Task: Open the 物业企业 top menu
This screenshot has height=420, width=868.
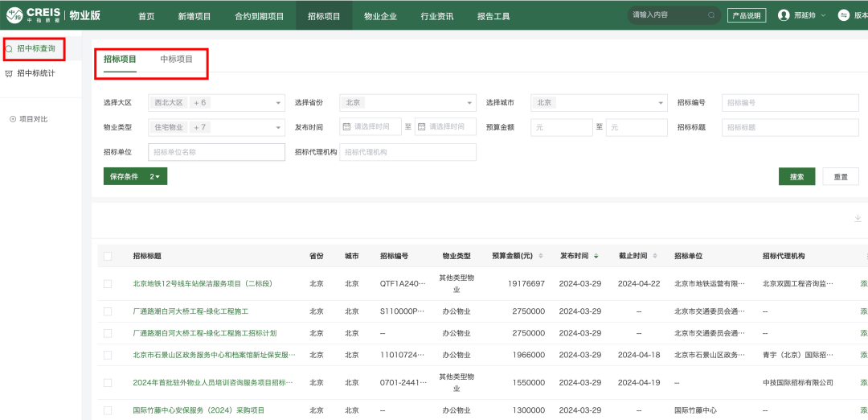Action: click(x=380, y=15)
